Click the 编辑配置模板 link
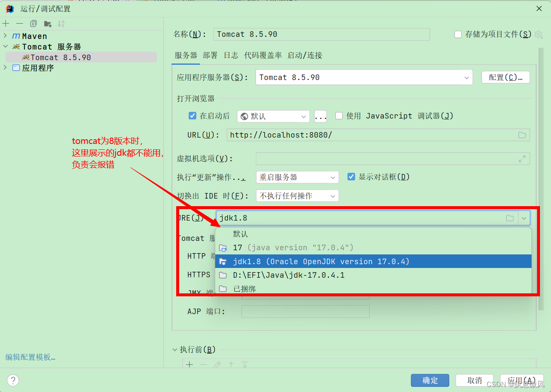551x392 pixels. pyautogui.click(x=30, y=357)
